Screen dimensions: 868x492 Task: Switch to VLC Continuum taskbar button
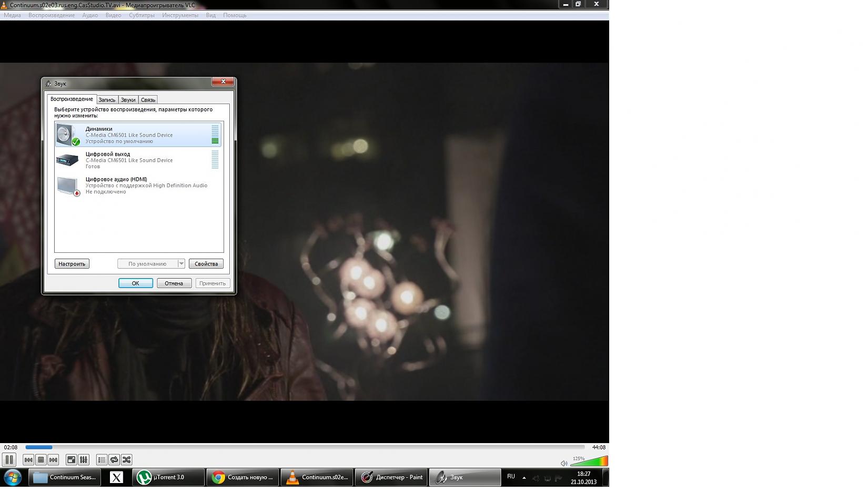[x=317, y=477]
